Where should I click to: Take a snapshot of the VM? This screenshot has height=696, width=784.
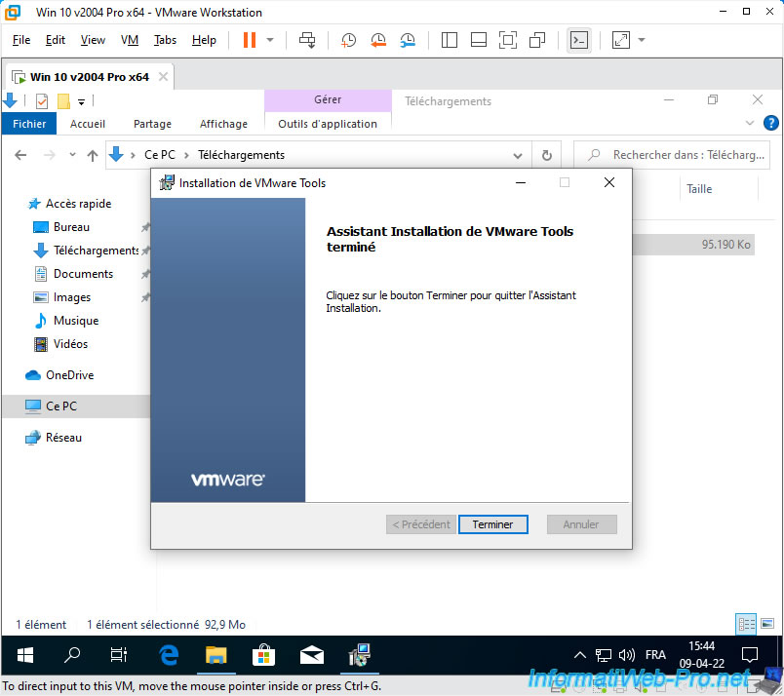tap(348, 40)
